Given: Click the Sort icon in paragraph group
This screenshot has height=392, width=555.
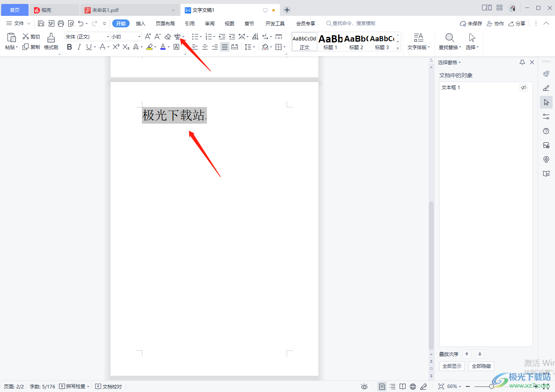Looking at the screenshot, I should [x=255, y=36].
